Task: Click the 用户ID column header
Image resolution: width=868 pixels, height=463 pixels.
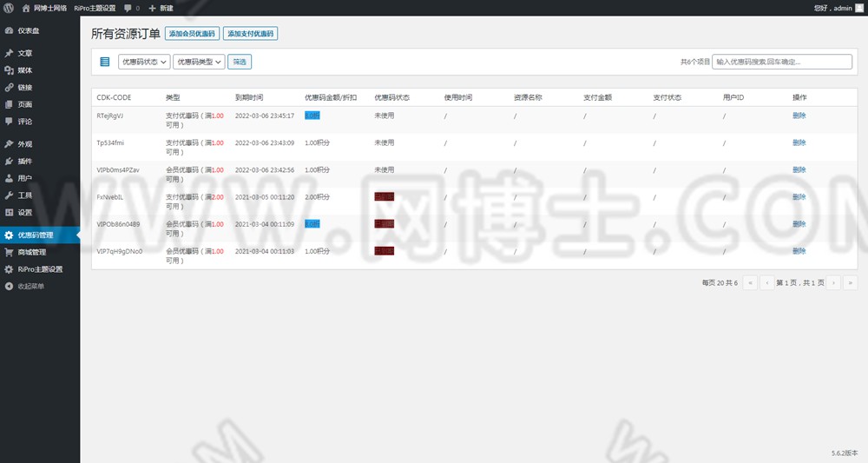Action: point(733,97)
